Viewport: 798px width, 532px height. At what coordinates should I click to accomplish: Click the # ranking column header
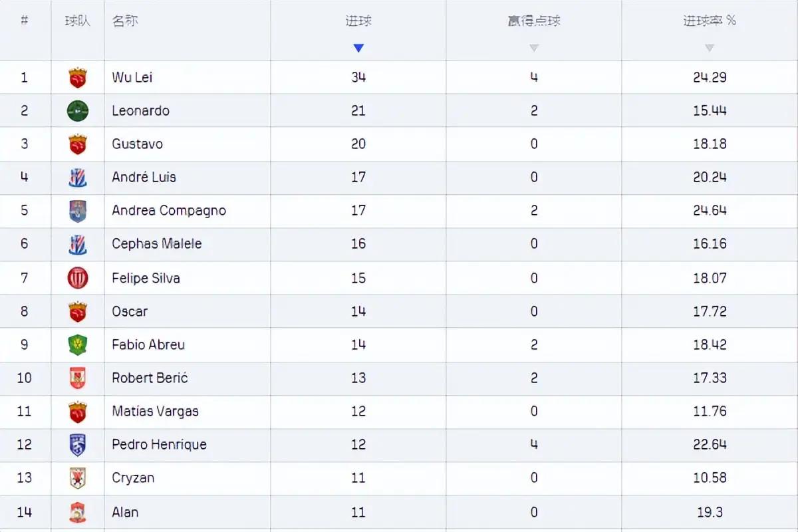(25, 20)
